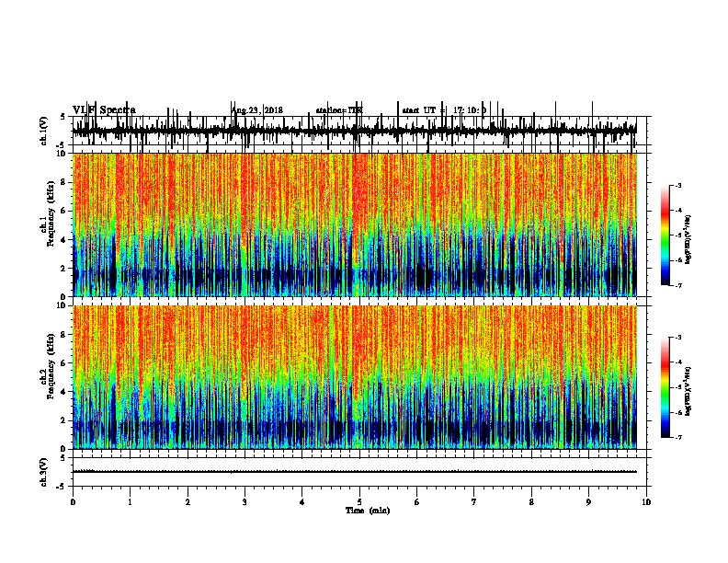Image resolution: width=728 pixels, height=563 pixels.
Task: Click the time axis tick label '8'
Action: pos(531,502)
